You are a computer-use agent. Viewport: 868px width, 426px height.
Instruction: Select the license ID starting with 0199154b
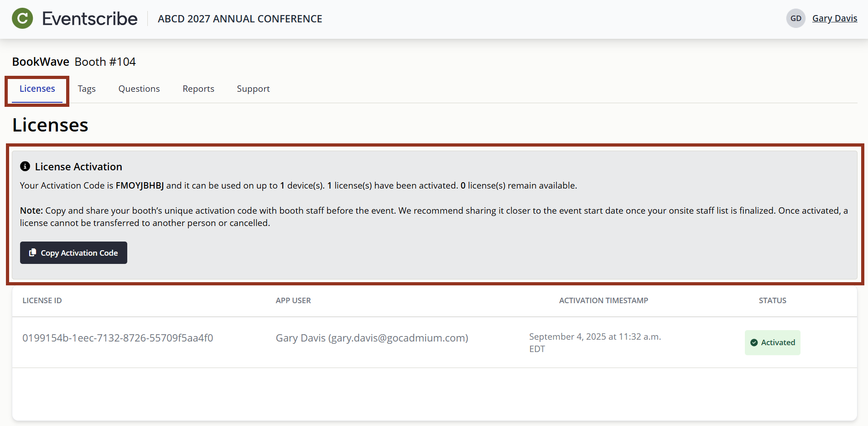click(118, 338)
